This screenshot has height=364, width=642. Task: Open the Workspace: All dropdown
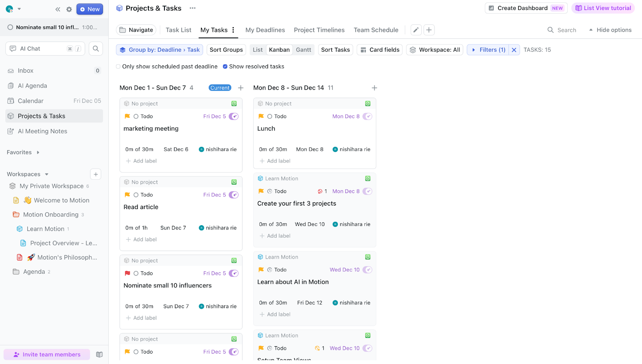pyautogui.click(x=435, y=50)
